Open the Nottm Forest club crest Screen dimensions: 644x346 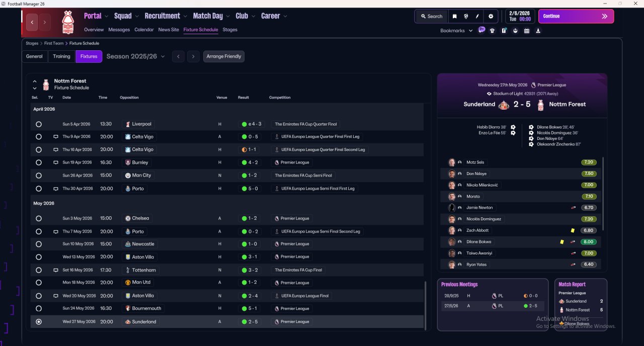coord(67,22)
